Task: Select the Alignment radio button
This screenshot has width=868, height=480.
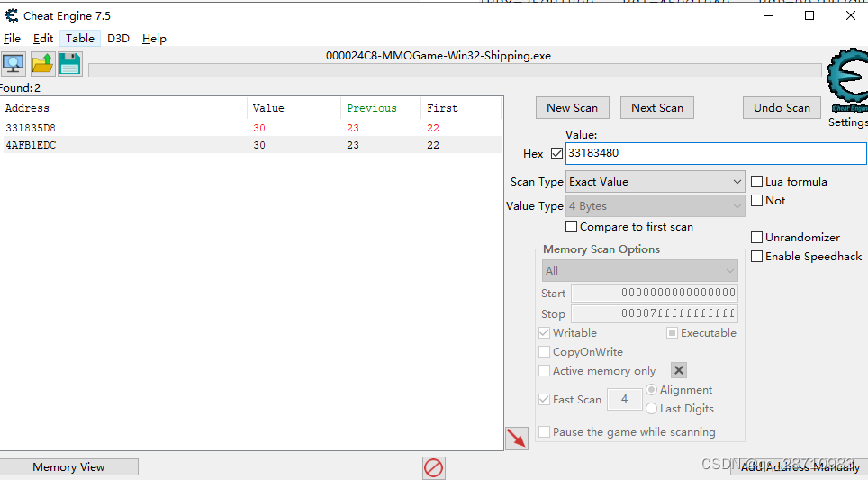Action: coord(652,390)
